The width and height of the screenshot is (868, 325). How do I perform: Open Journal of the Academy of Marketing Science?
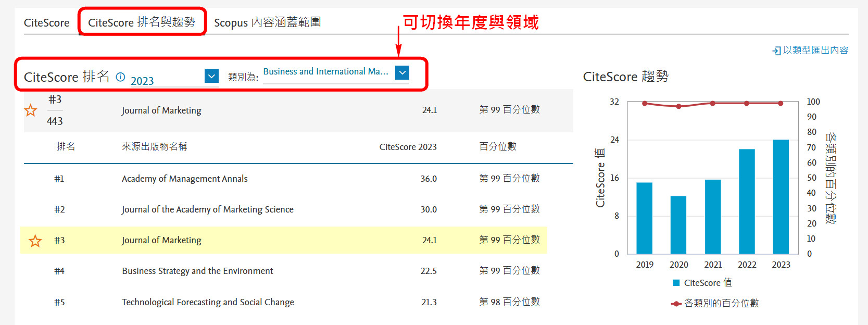[208, 209]
